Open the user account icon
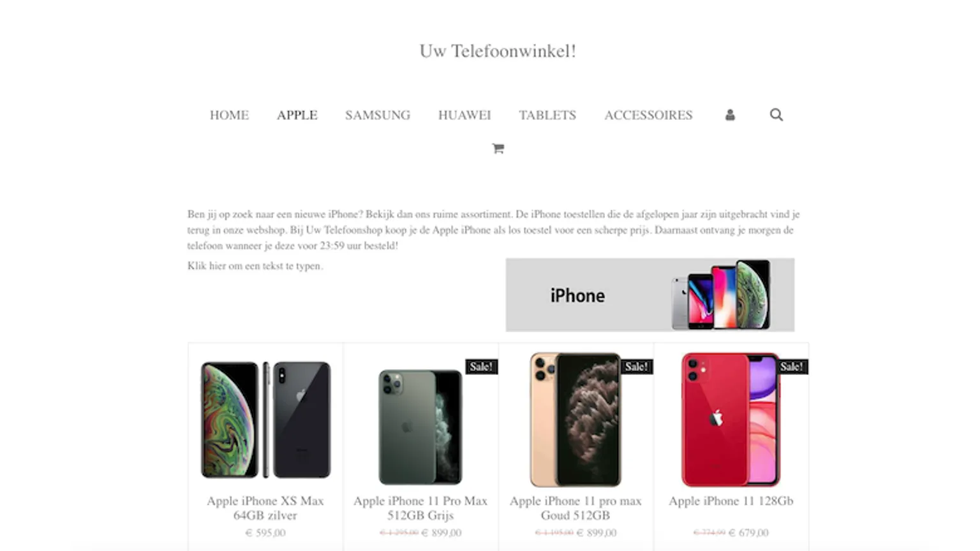The height and width of the screenshot is (551, 980). click(x=730, y=115)
